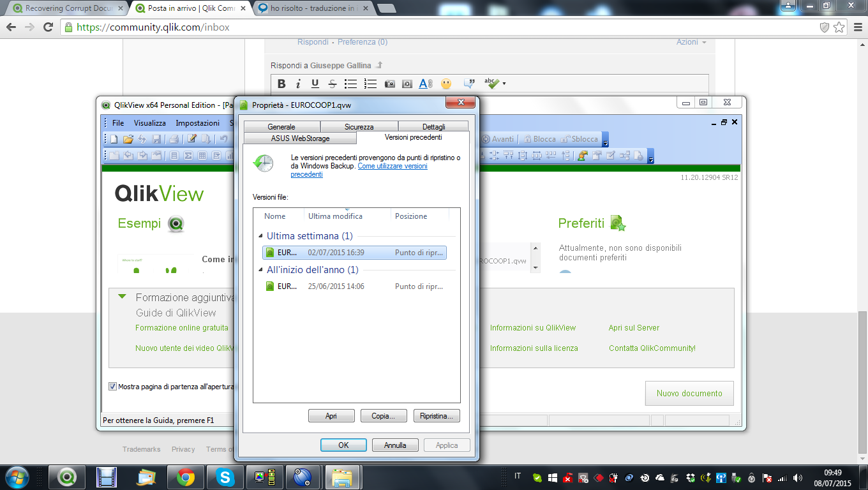Click the volume icon in the system tray

tap(797, 477)
